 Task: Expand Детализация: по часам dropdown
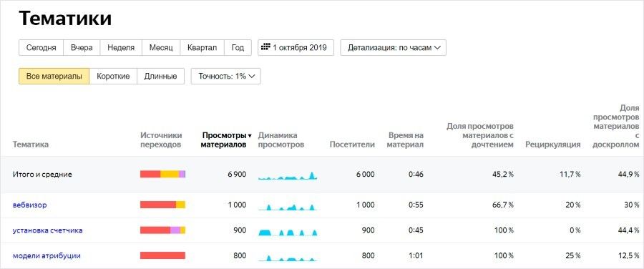[x=393, y=48]
